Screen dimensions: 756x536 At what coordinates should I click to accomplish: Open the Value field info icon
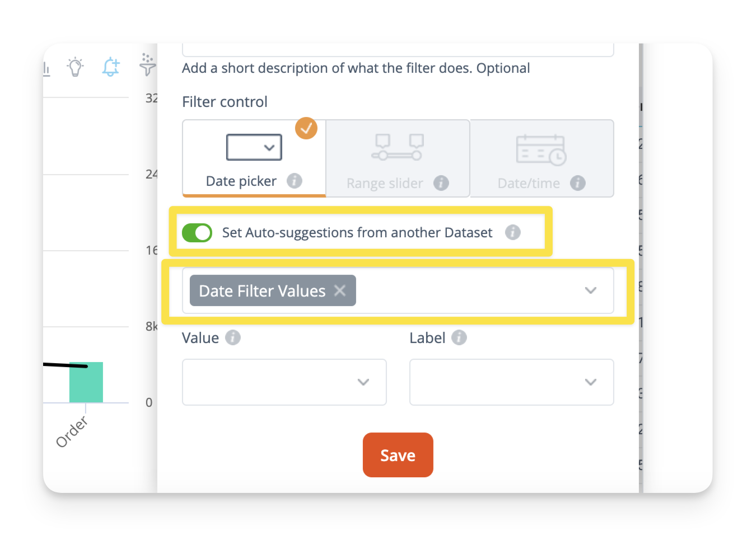[x=233, y=337]
